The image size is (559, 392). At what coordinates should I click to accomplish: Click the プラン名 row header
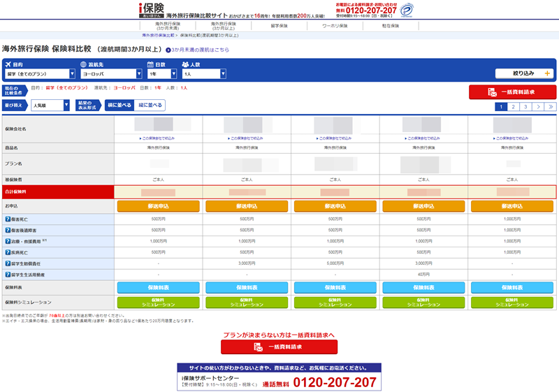pyautogui.click(x=58, y=164)
